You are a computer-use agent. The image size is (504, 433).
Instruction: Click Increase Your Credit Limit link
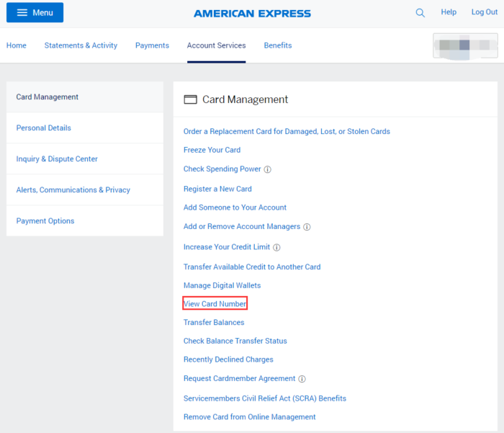[x=227, y=246]
